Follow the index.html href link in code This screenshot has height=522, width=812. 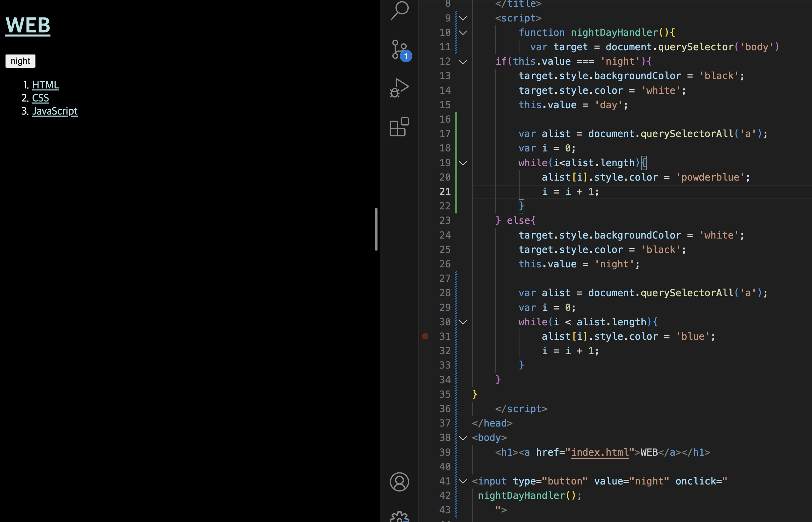[600, 452]
